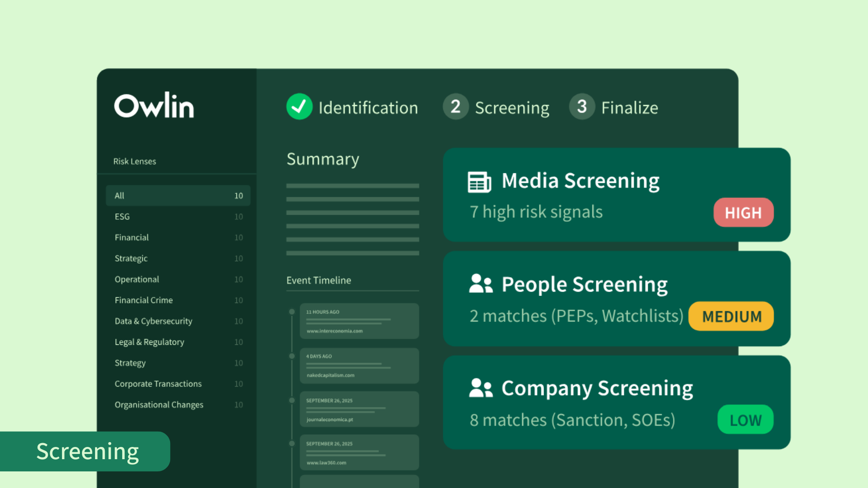The image size is (868, 488).
Task: Select the All risk lens
Action: (x=178, y=196)
